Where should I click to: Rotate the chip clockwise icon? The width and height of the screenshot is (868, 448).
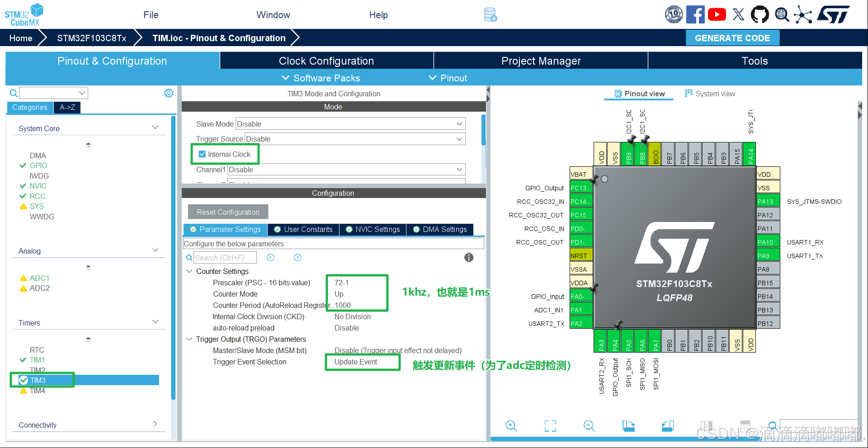[628, 425]
